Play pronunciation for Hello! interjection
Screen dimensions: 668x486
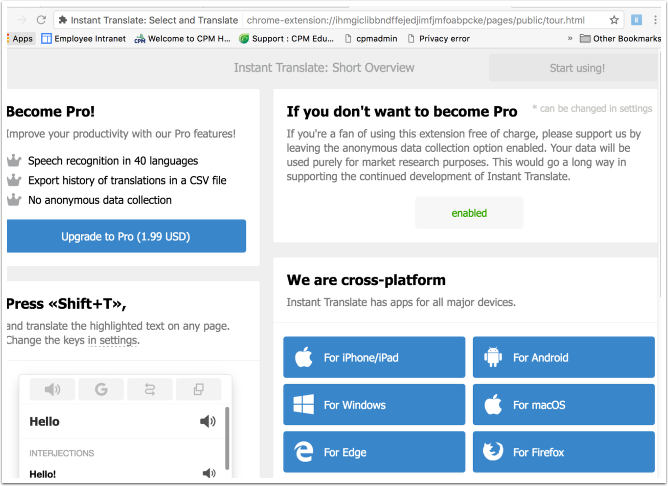pos(209,473)
